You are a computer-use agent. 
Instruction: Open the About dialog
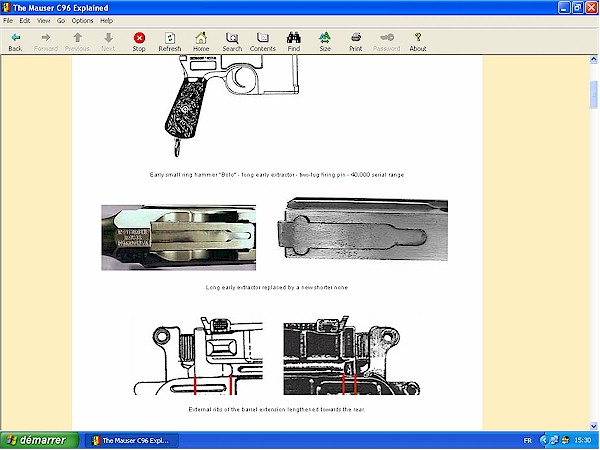pyautogui.click(x=418, y=42)
